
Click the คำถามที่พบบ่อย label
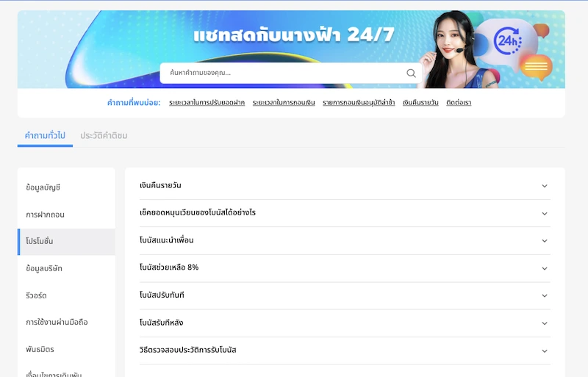point(134,103)
